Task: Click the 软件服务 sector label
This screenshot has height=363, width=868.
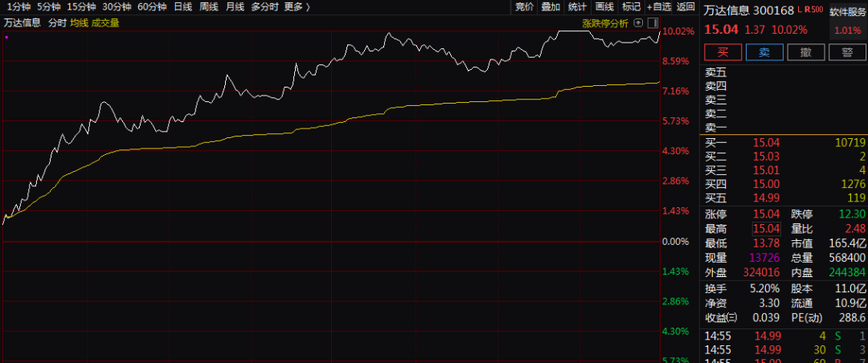Action: tap(848, 12)
